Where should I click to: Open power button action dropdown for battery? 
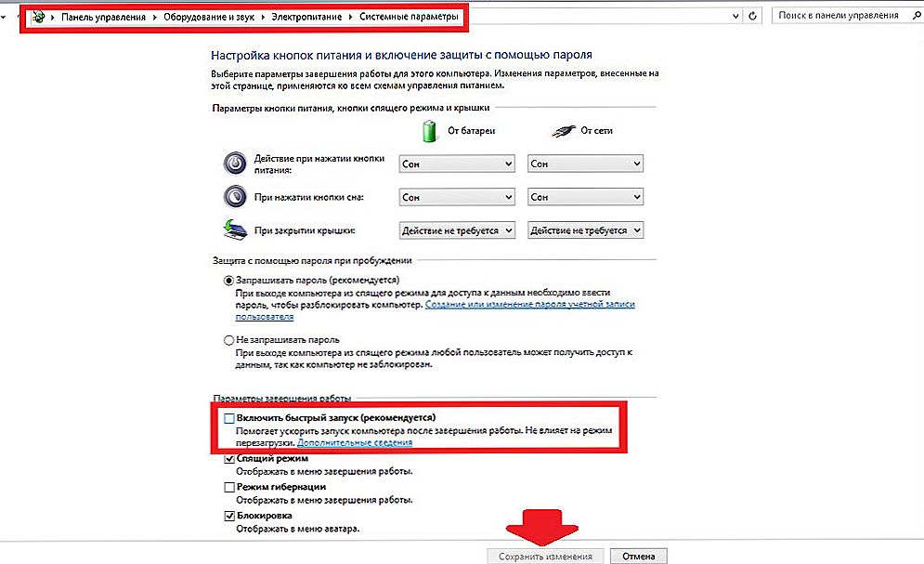tap(457, 164)
